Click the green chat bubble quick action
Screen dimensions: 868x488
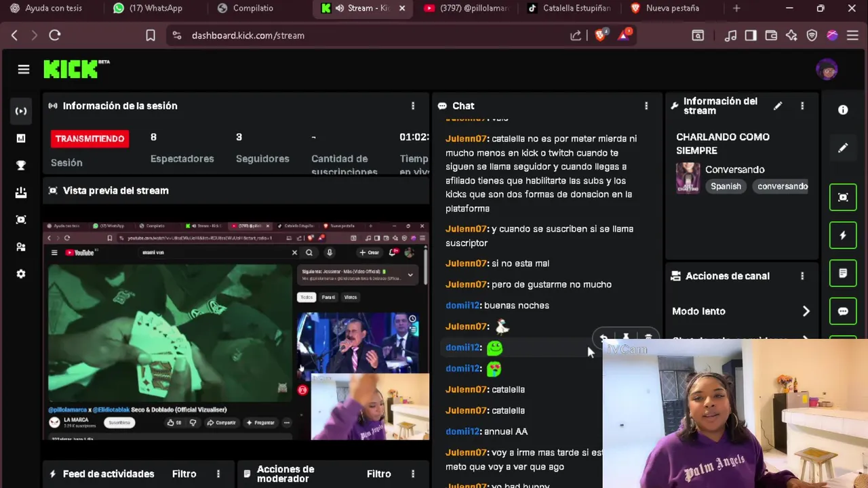click(843, 311)
